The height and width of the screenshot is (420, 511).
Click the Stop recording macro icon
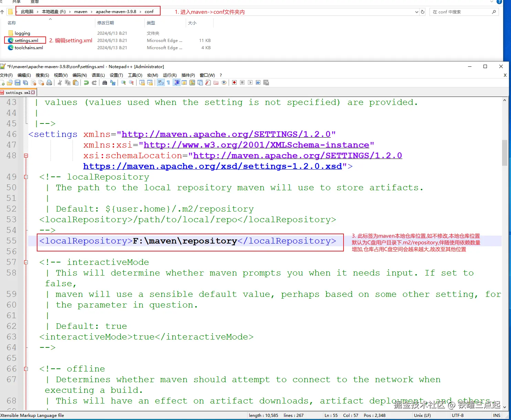tap(242, 83)
